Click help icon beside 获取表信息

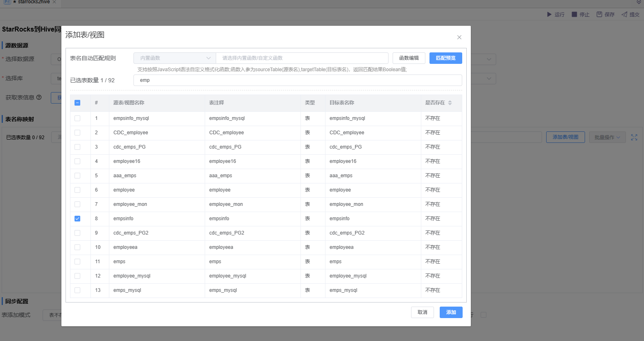(39, 97)
